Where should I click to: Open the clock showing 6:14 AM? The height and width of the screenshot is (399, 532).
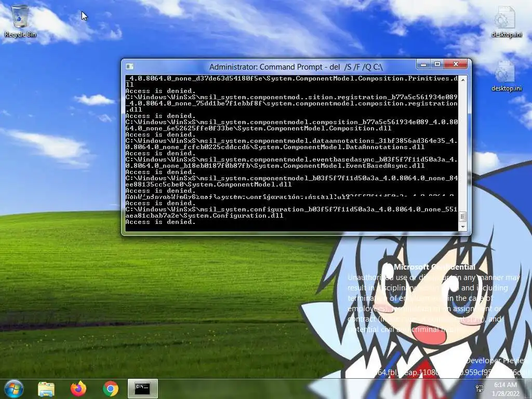tap(505, 385)
